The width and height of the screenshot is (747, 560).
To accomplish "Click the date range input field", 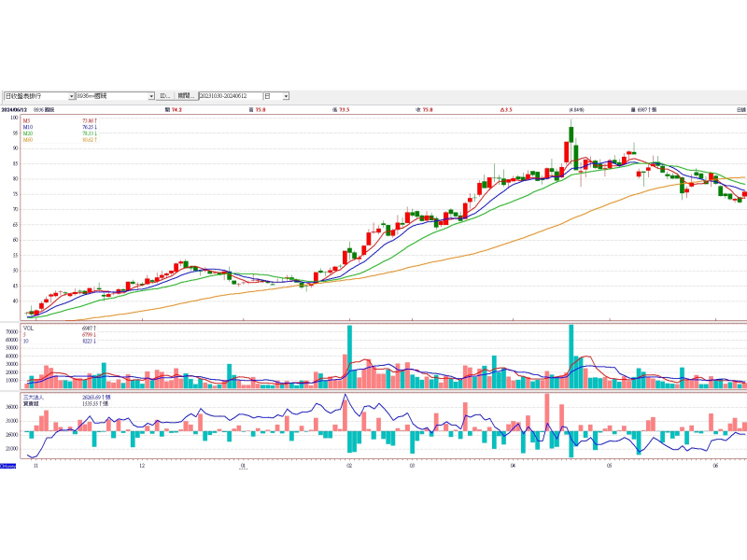I will tap(229, 96).
